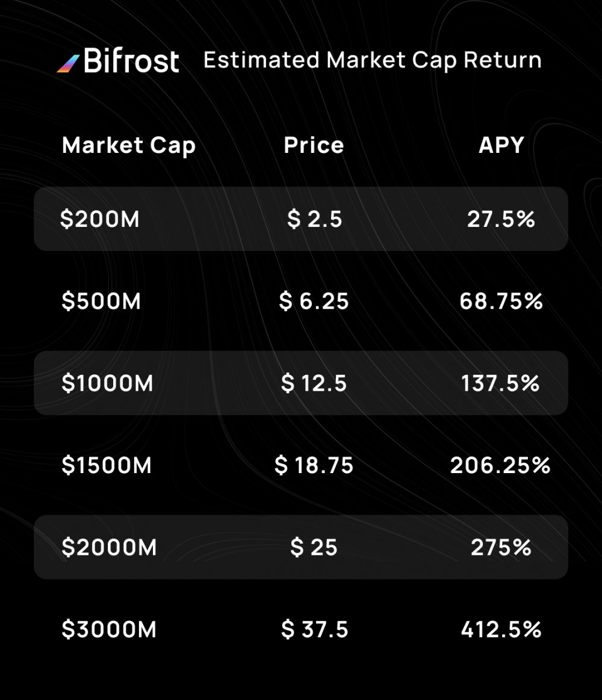Click the $ 6.25 price value
Image resolution: width=602 pixels, height=700 pixels.
click(314, 301)
